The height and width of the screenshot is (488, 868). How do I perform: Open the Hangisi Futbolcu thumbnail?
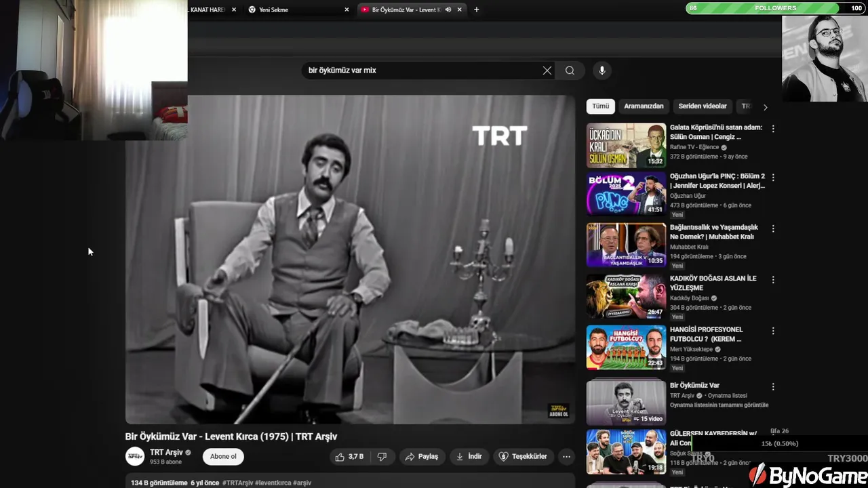click(x=626, y=348)
